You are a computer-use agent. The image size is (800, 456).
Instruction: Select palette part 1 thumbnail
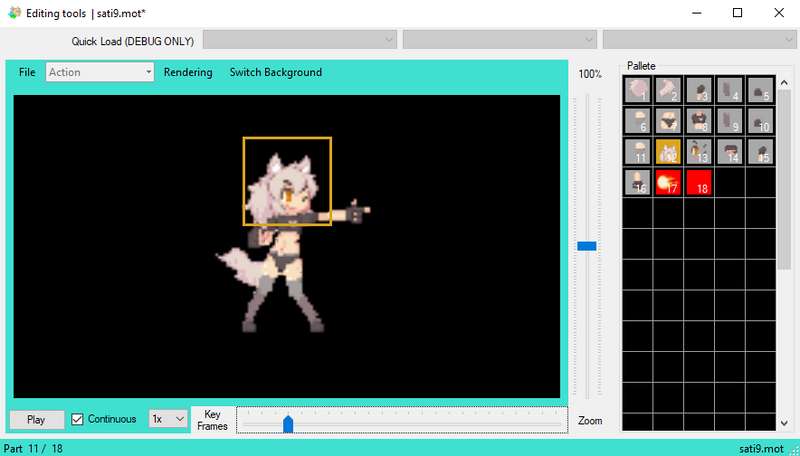pos(637,90)
